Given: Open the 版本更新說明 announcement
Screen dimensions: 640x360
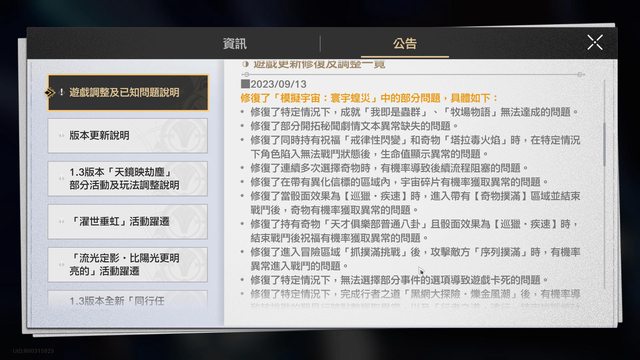Looking at the screenshot, I should point(128,136).
